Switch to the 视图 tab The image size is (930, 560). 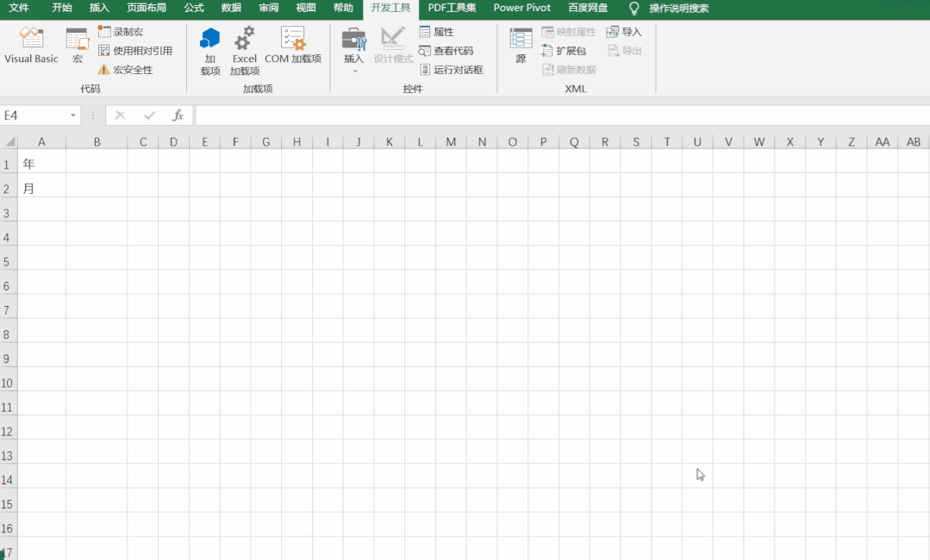306,8
